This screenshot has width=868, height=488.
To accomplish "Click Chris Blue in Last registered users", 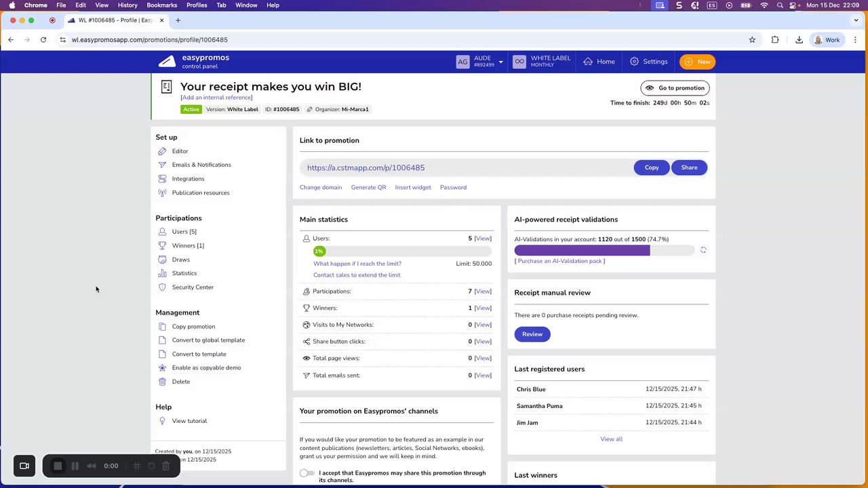I will click(531, 390).
